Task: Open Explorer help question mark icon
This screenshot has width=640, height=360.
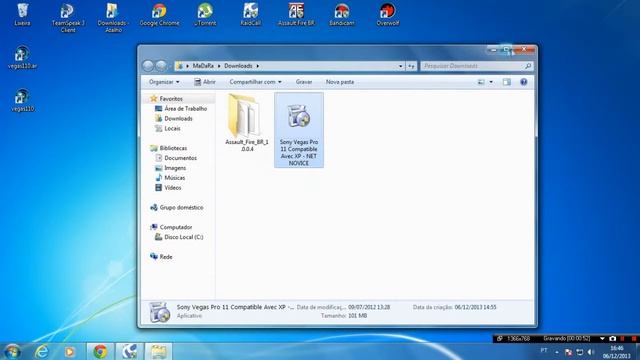Action: coord(524,82)
